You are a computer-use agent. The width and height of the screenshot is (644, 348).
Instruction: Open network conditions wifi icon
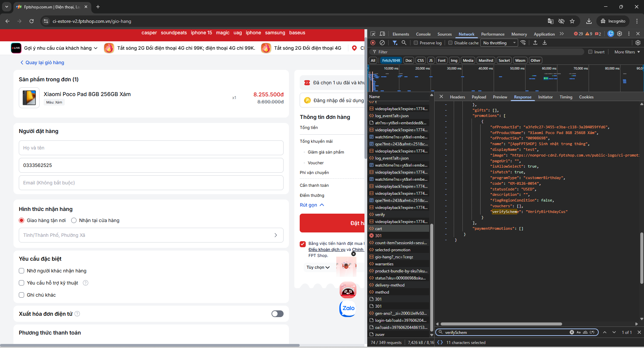click(x=523, y=43)
